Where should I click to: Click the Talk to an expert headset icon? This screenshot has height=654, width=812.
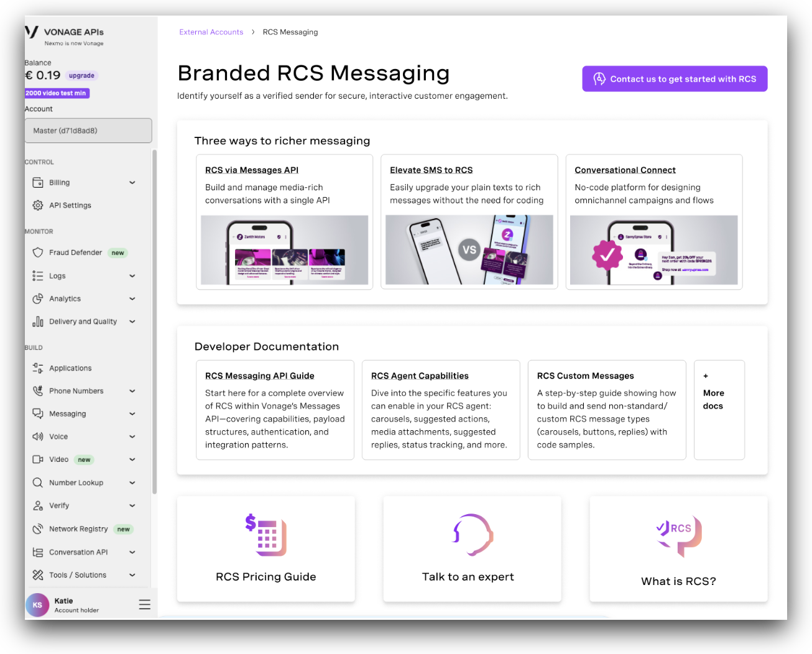coord(472,535)
